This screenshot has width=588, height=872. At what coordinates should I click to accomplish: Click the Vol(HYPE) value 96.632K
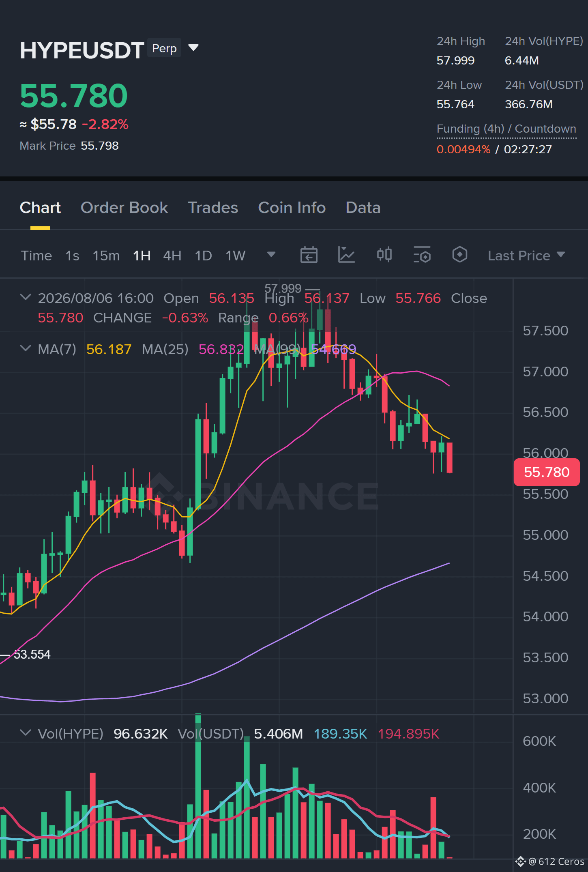[x=141, y=734]
